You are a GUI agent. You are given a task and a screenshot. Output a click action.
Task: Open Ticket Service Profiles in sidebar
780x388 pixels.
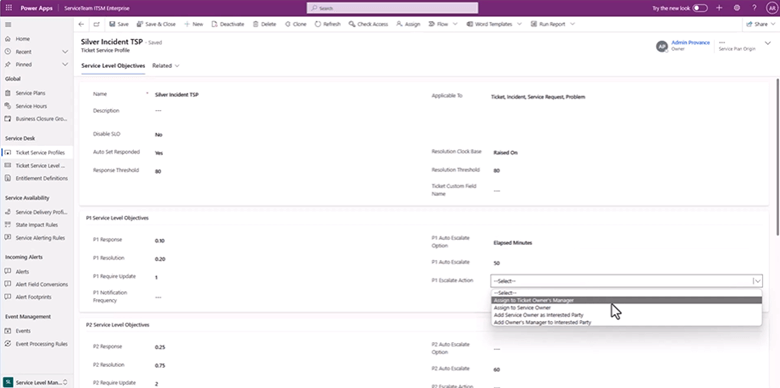pos(40,153)
